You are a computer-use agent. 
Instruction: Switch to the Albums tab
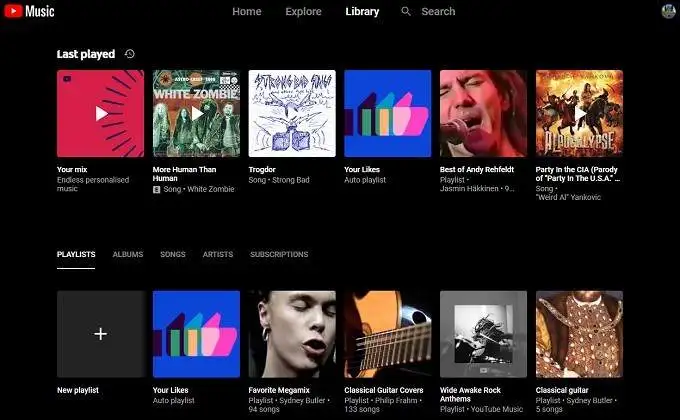[128, 254]
